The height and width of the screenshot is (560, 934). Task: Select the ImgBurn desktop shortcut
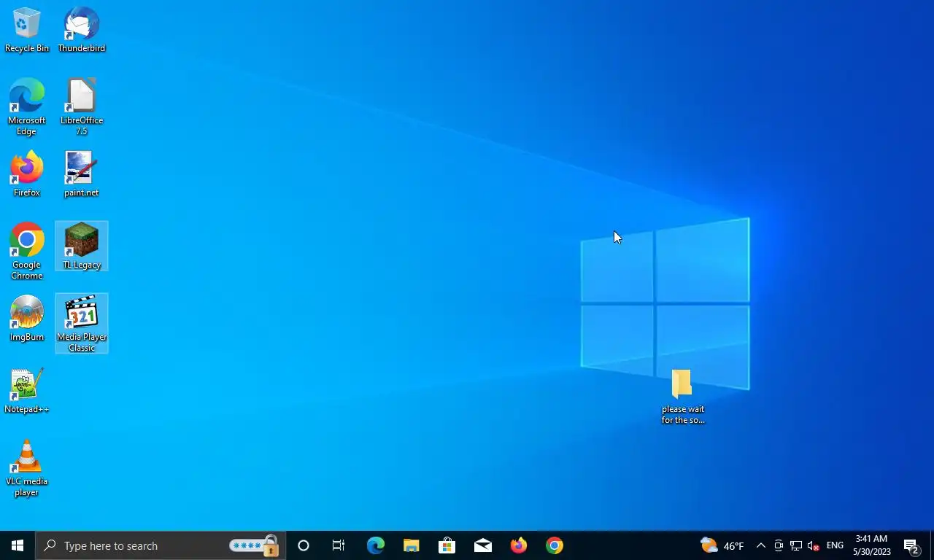click(x=27, y=319)
